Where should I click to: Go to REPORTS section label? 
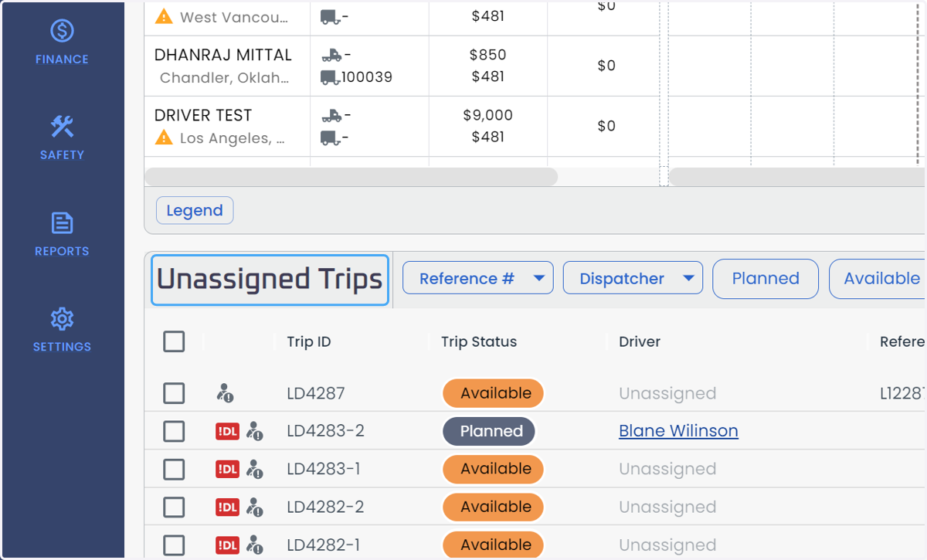coord(62,251)
